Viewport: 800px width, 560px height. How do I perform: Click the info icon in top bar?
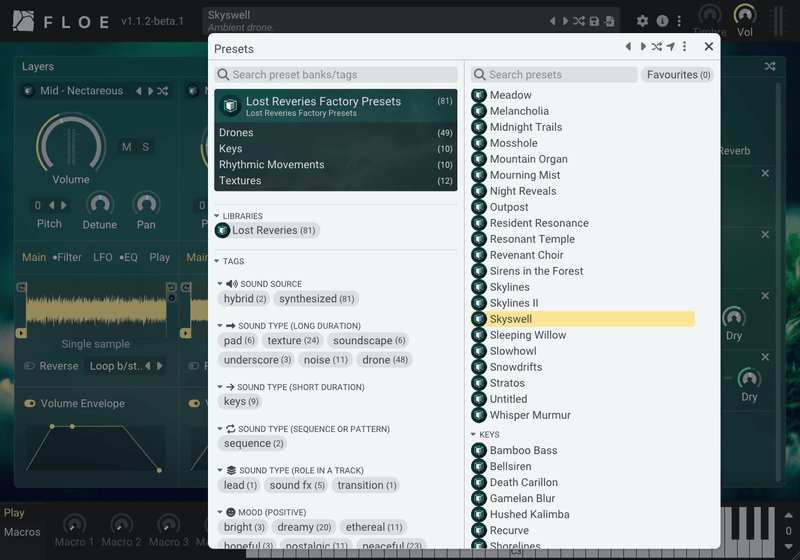(x=661, y=21)
